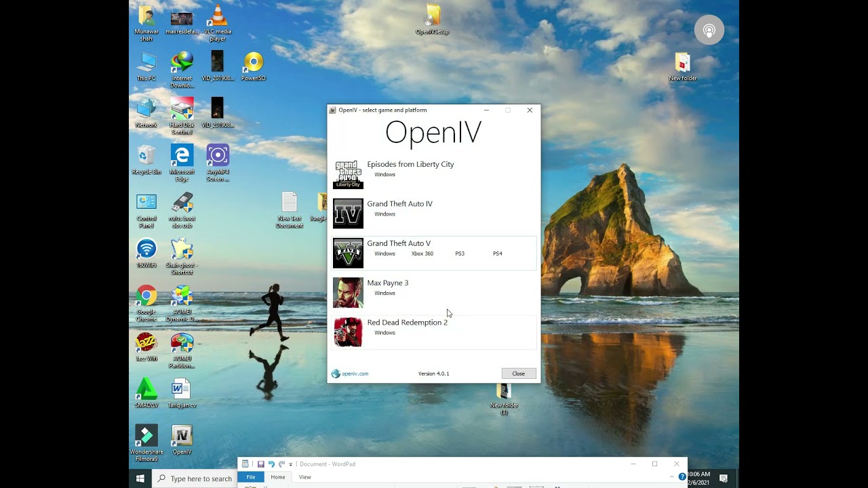Click the Undo arrow in WordPad toolbar

coord(271,464)
